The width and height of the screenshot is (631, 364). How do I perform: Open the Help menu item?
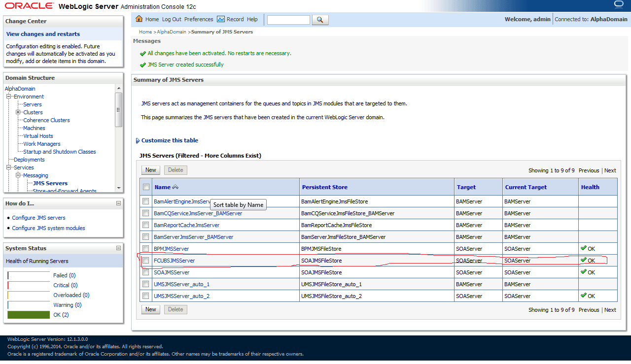(252, 19)
